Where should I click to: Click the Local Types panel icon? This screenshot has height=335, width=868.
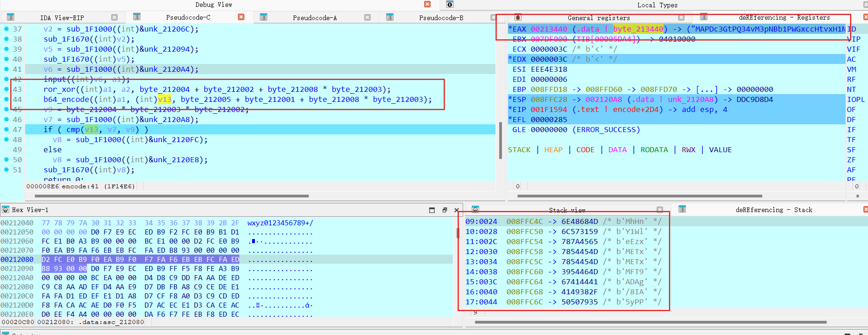click(x=450, y=5)
